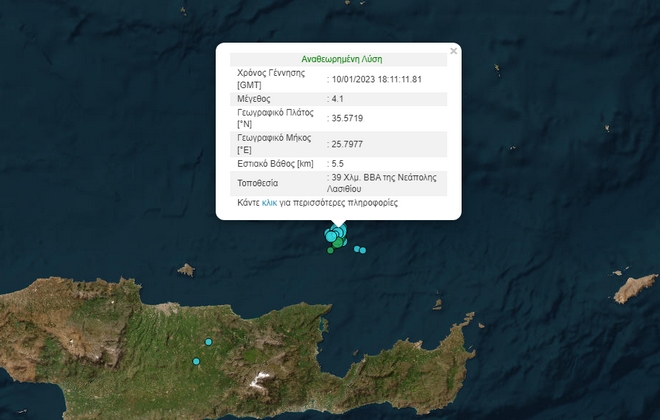This screenshot has width=660, height=420.
Task: Select the upper cyan earthquake marker on Crete
Action: coord(206,342)
